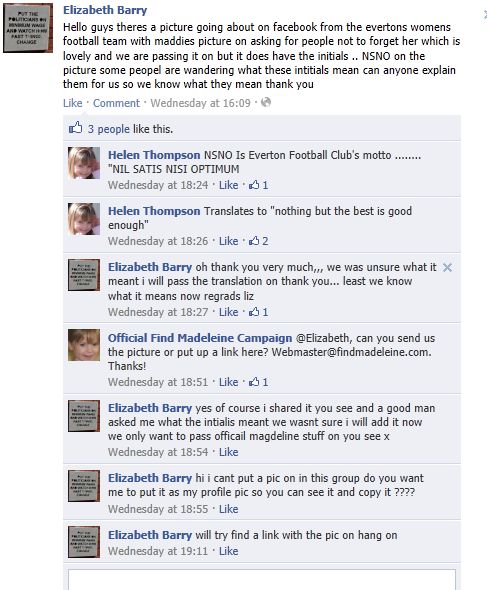
Task: Click the post timestamp 'Wednesday at 16:09'
Action: [x=200, y=103]
